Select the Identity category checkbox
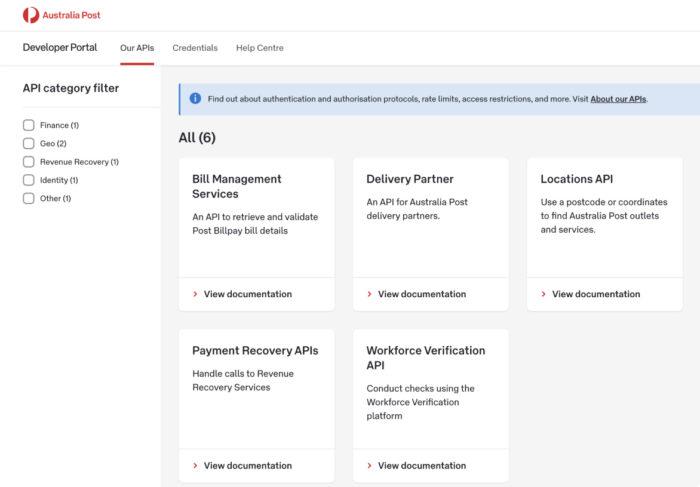 click(29, 180)
